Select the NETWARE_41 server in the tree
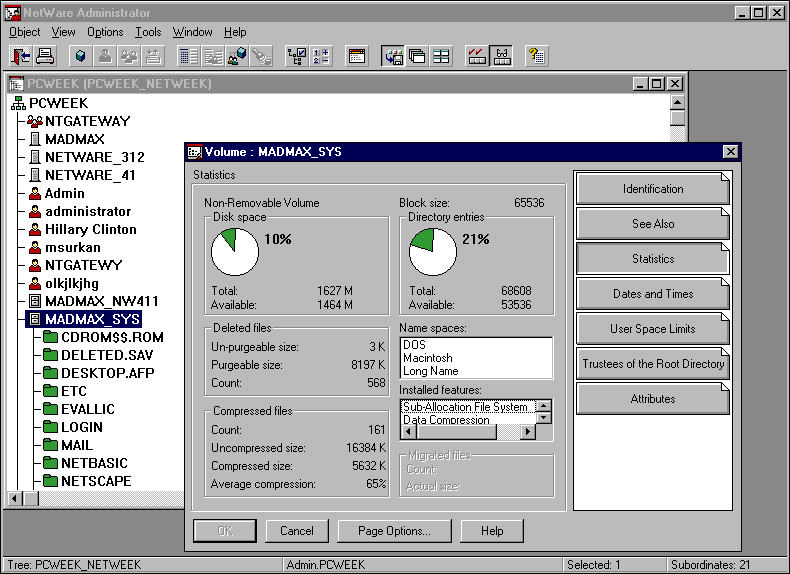 (x=82, y=175)
